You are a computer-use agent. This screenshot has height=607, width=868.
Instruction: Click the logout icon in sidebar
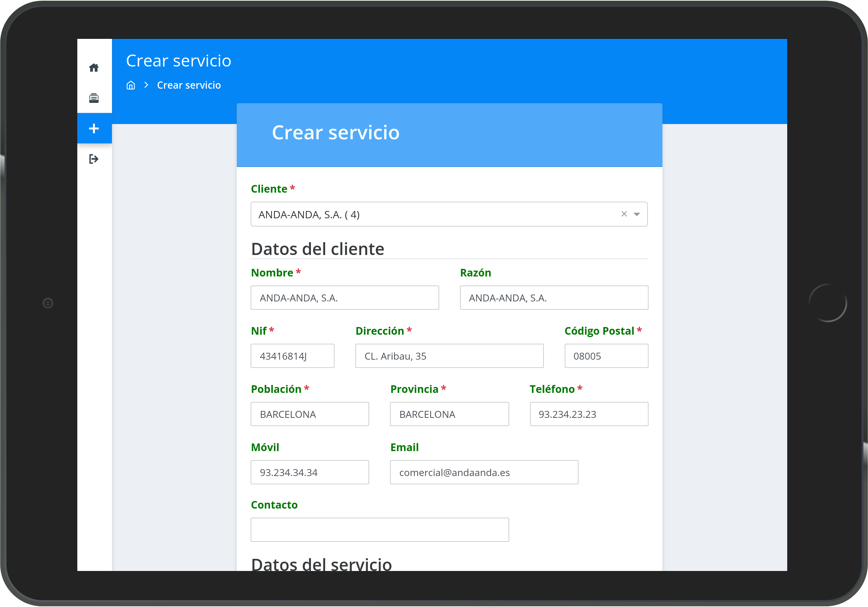[x=94, y=159]
